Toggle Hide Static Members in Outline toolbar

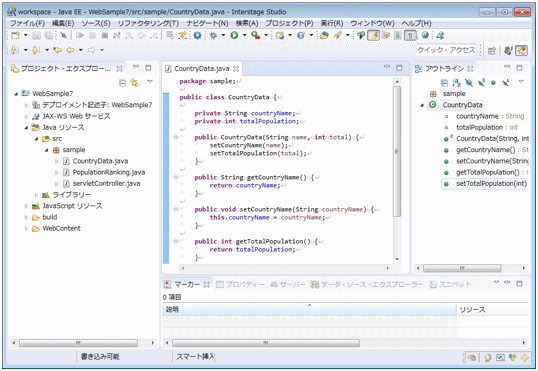481,83
